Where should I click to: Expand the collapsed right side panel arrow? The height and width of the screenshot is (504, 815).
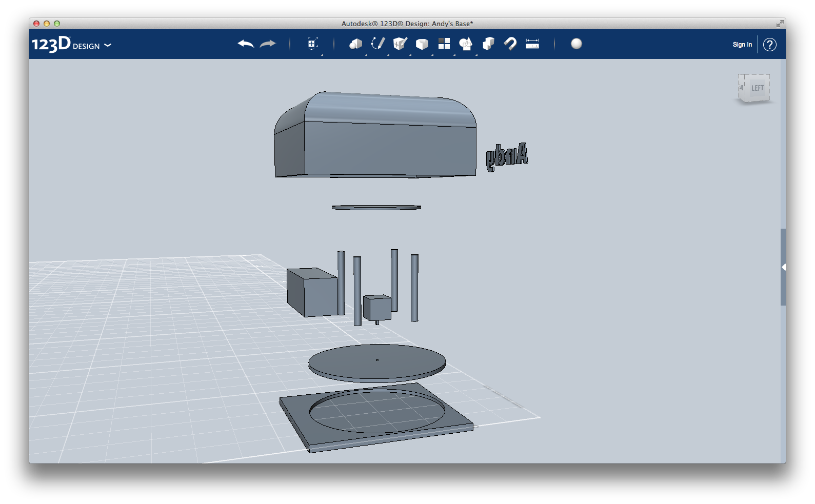[783, 267]
